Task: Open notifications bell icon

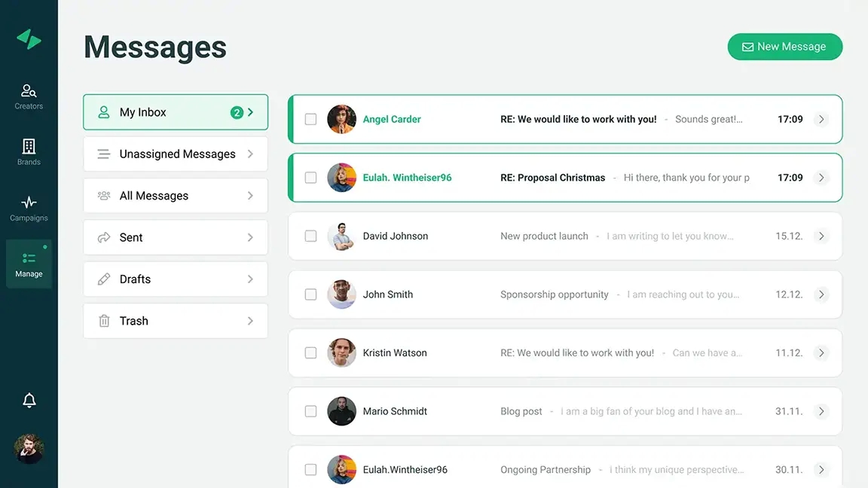Action: pyautogui.click(x=29, y=401)
